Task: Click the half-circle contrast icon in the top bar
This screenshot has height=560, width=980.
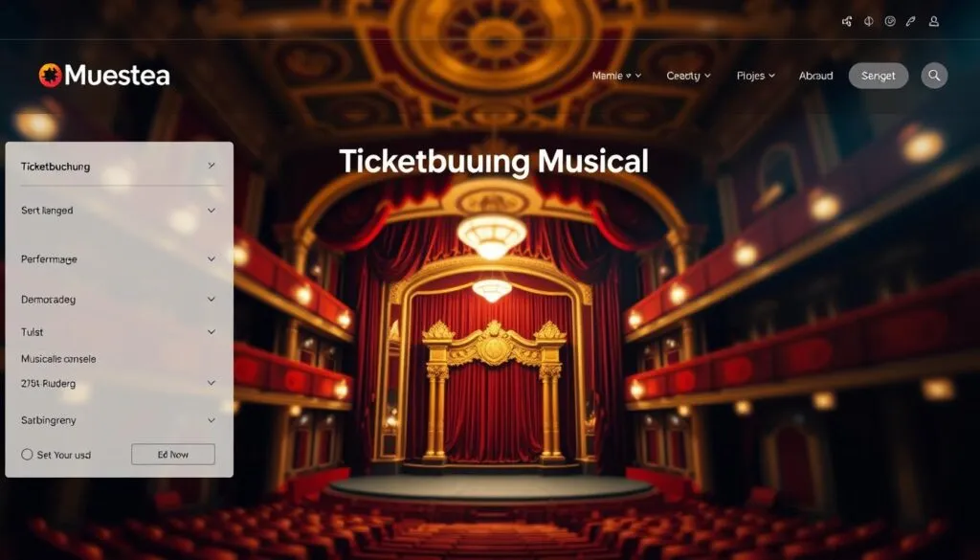Action: point(868,21)
